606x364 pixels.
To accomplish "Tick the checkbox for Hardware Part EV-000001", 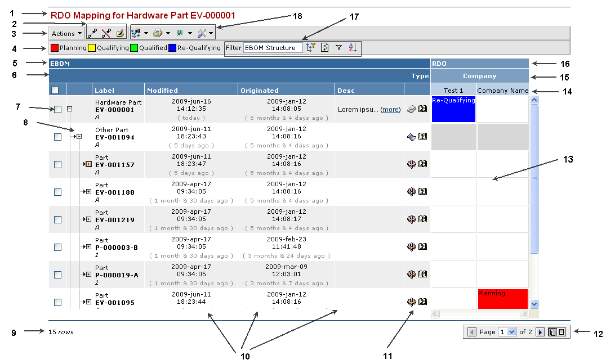I will 57,109.
